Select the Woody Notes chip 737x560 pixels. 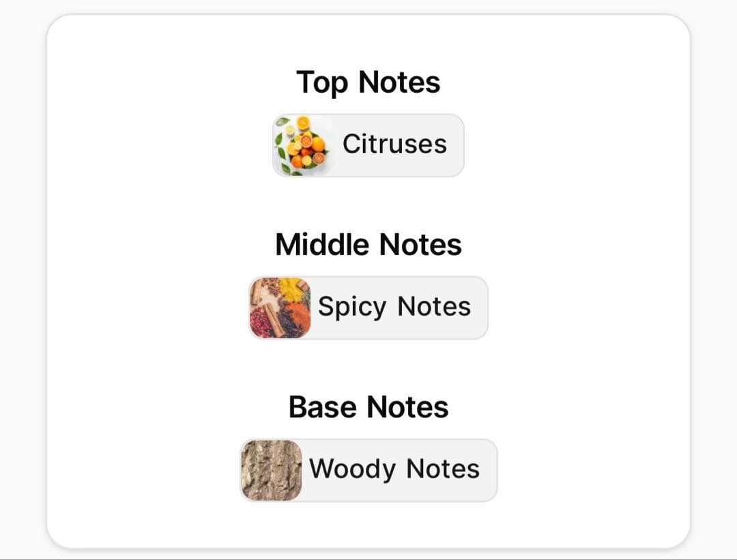coord(369,470)
